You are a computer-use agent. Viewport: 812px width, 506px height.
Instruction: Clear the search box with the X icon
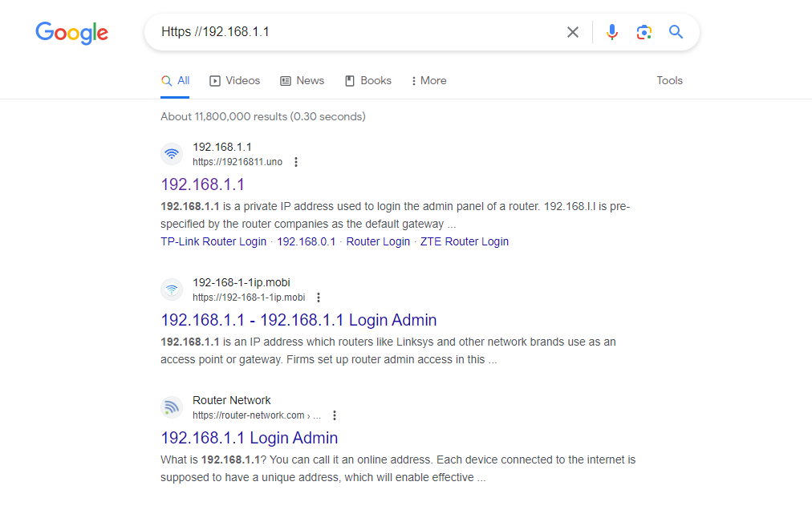tap(572, 32)
